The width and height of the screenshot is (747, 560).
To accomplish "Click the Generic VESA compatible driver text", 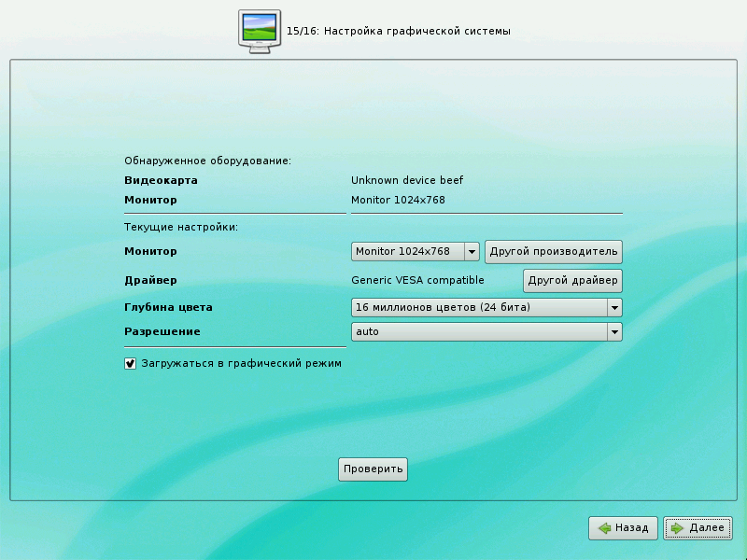I will tap(417, 280).
